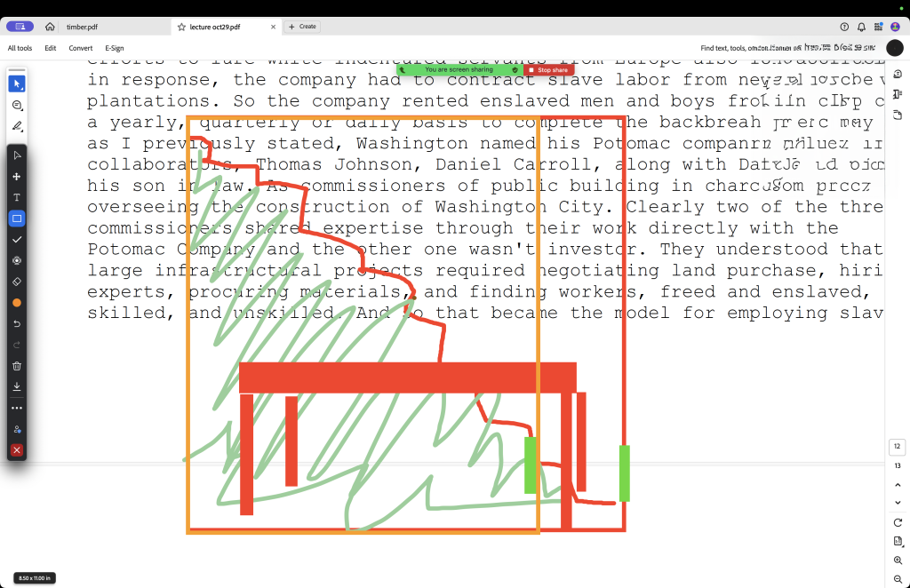Undo the last annotation
910x588 pixels.
coord(17,323)
